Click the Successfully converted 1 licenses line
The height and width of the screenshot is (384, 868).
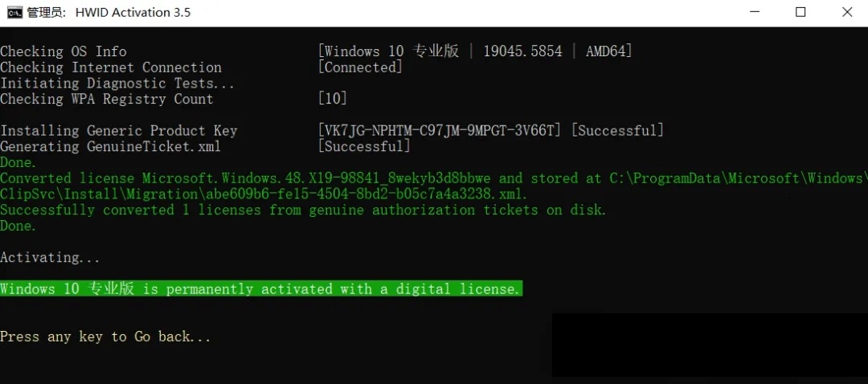click(x=303, y=210)
